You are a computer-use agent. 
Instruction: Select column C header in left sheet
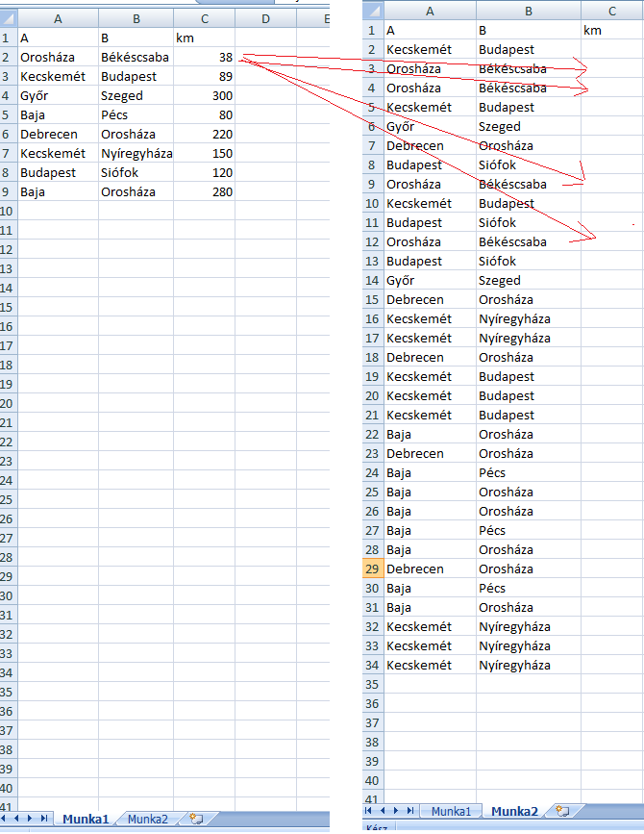205,18
